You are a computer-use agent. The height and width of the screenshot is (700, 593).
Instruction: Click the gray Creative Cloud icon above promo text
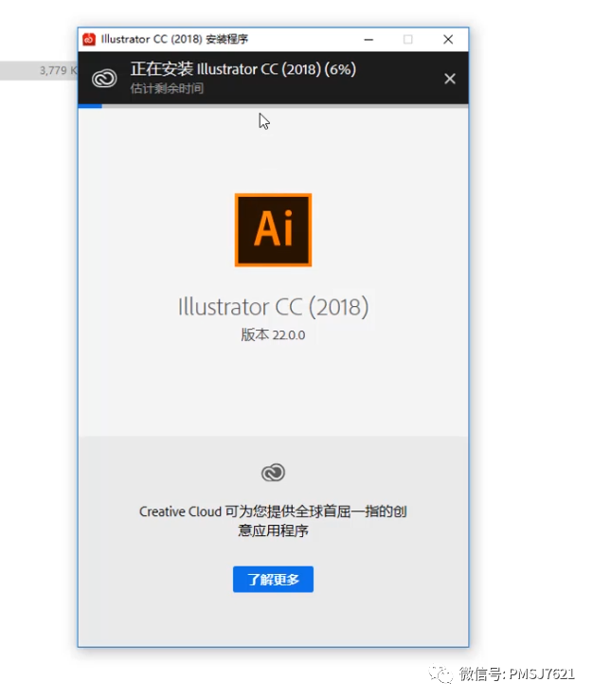pyautogui.click(x=273, y=473)
